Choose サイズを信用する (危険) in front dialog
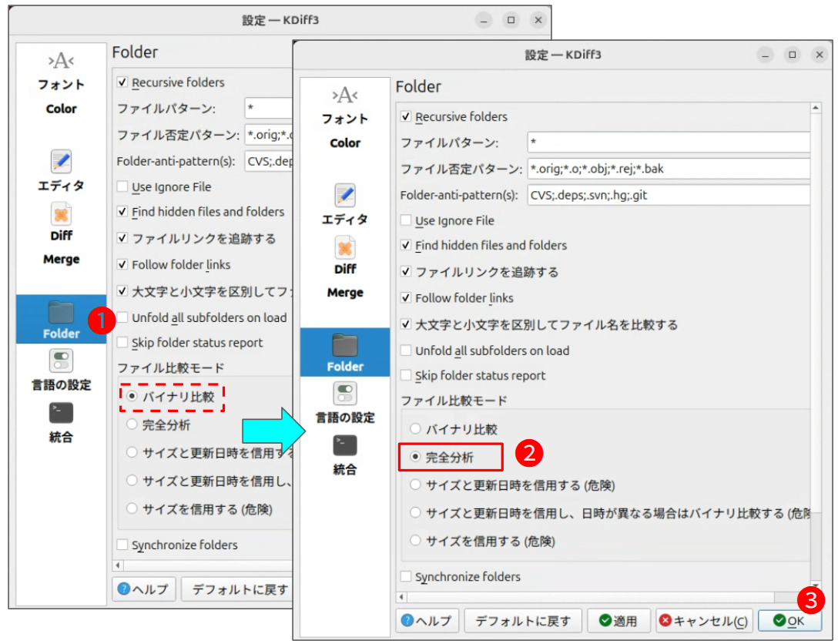838x644 pixels. click(x=416, y=542)
